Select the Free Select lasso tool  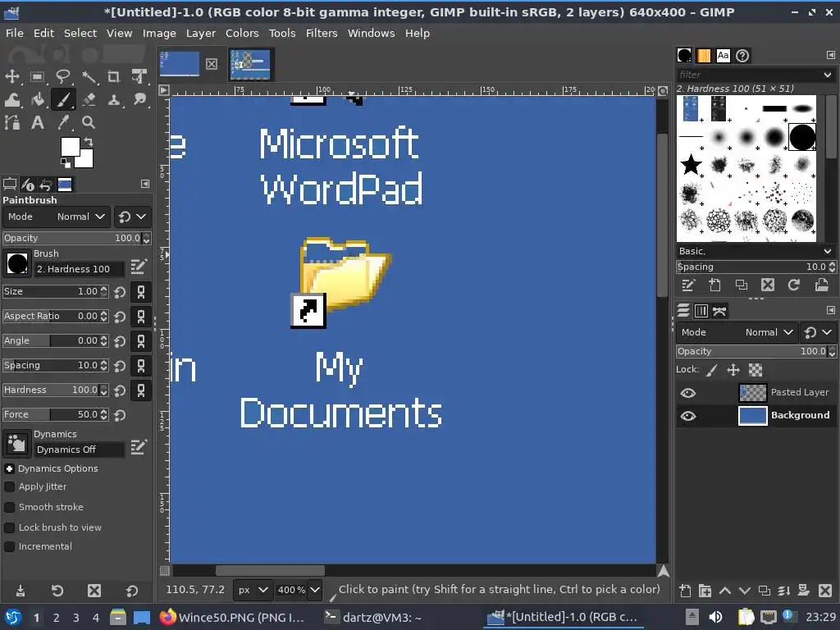[62, 76]
